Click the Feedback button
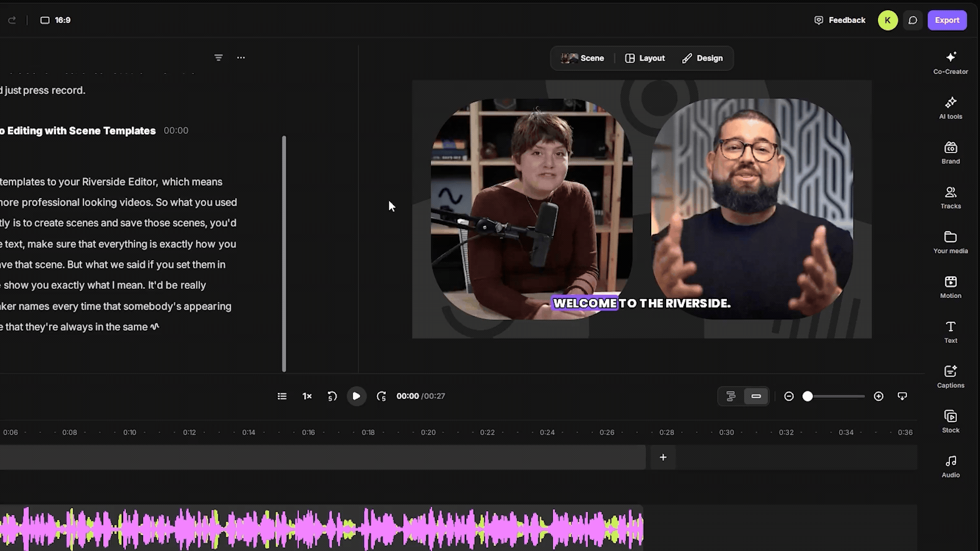The image size is (980, 551). (840, 20)
